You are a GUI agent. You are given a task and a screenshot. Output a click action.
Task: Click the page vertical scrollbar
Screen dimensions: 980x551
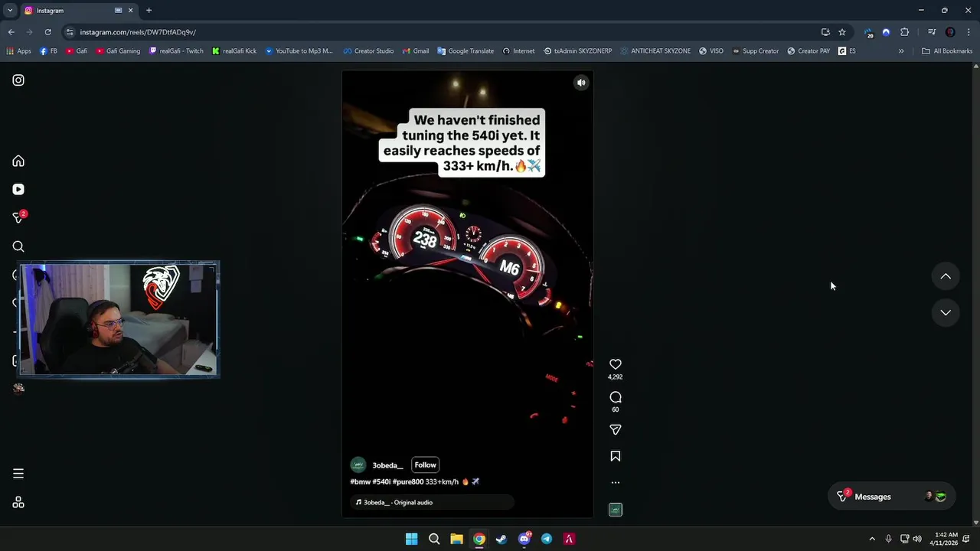(x=975, y=295)
